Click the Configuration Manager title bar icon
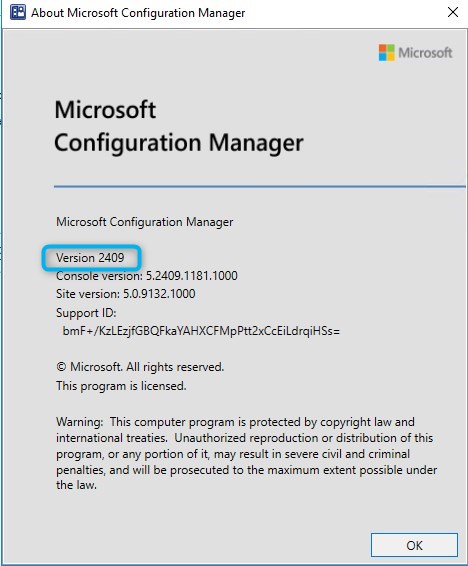Viewport: 468px width, 566px height. [18, 12]
